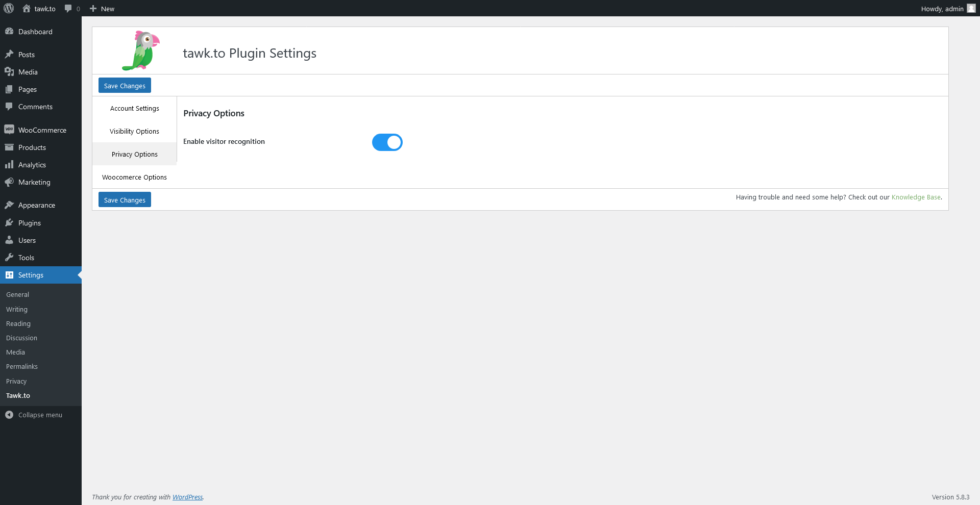Open the Howdy, admin user menu

pos(942,9)
